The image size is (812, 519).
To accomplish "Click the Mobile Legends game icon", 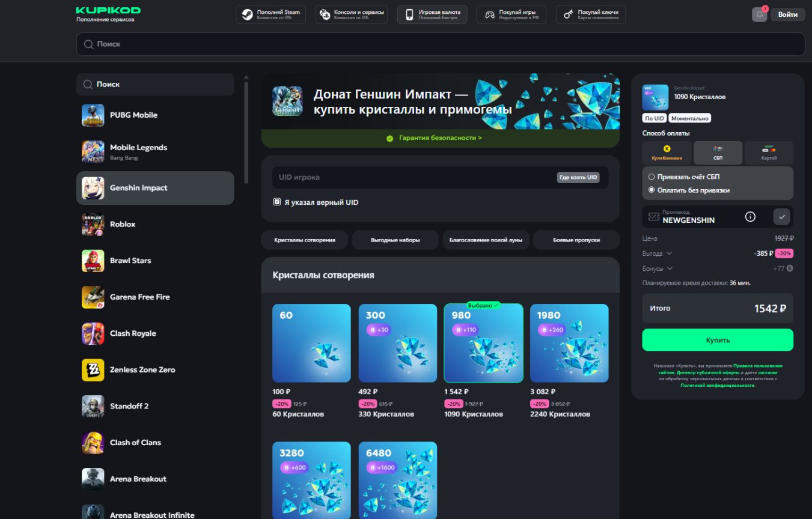I will coord(93,151).
